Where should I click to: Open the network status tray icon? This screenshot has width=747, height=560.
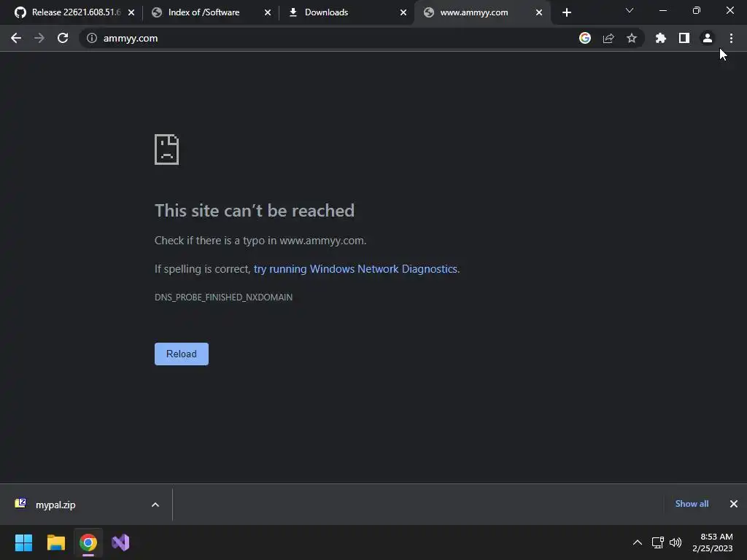point(657,542)
